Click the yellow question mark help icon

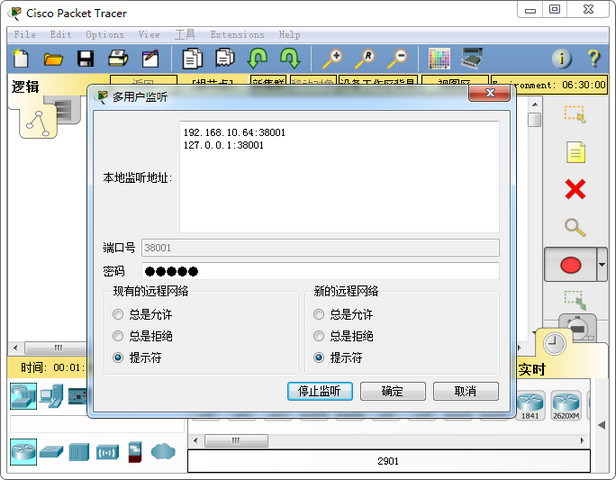(x=594, y=59)
